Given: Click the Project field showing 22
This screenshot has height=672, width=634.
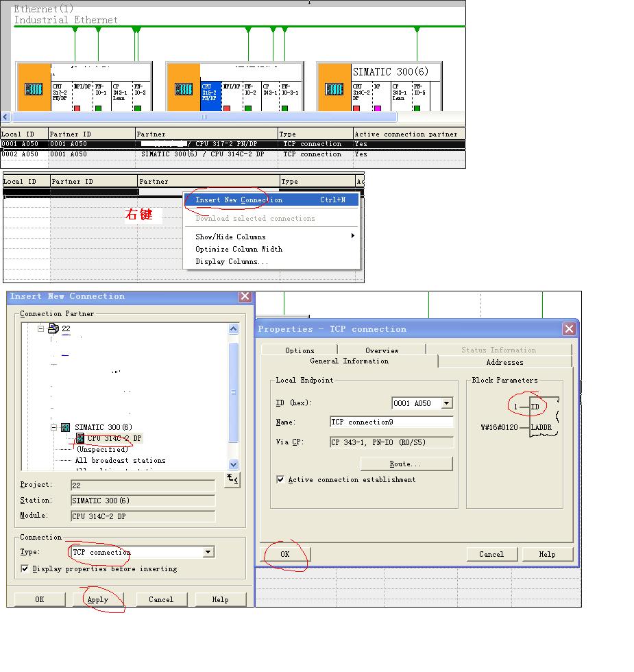Looking at the screenshot, I should (143, 485).
